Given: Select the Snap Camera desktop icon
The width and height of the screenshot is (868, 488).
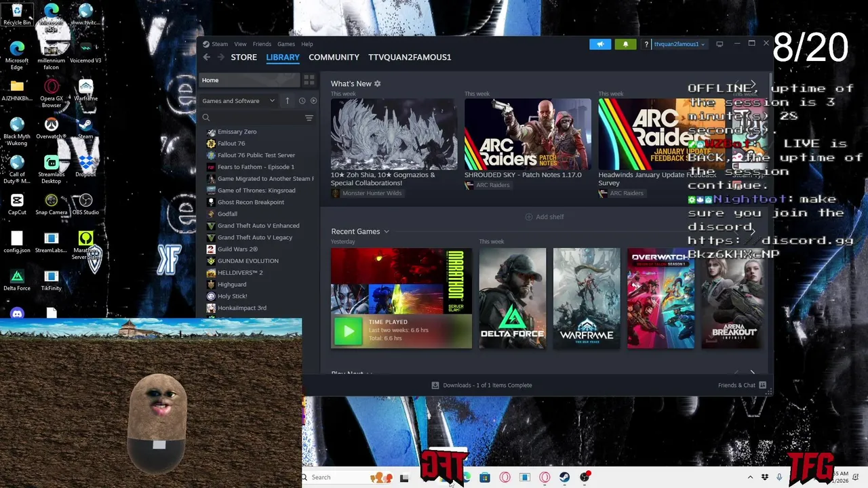Looking at the screenshot, I should [x=52, y=204].
